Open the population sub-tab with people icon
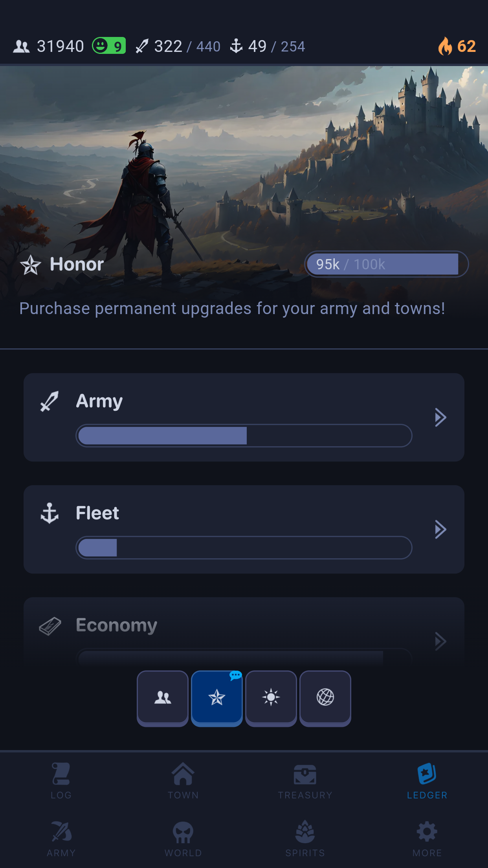The height and width of the screenshot is (868, 488). pos(163,698)
